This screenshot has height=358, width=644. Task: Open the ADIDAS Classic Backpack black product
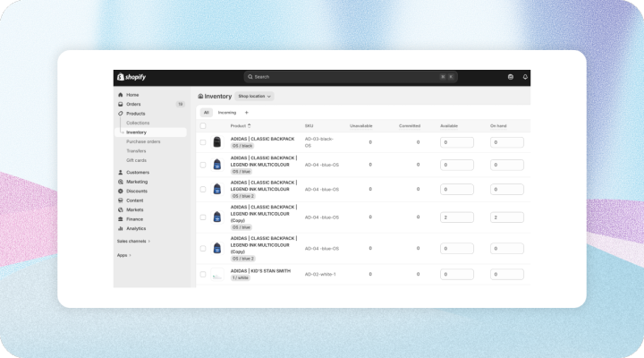point(262,139)
